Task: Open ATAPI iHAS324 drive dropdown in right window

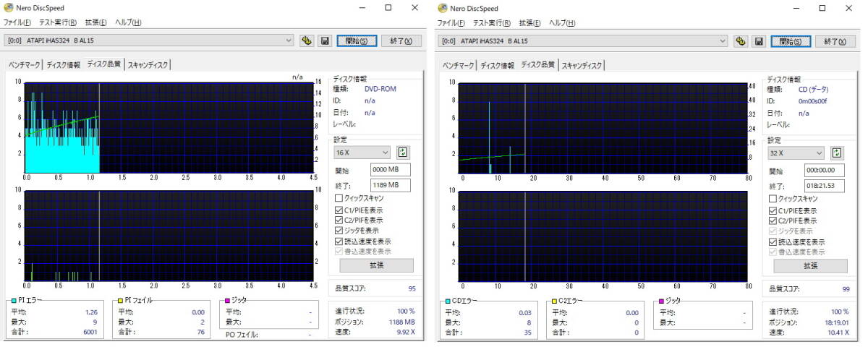Action: point(583,41)
